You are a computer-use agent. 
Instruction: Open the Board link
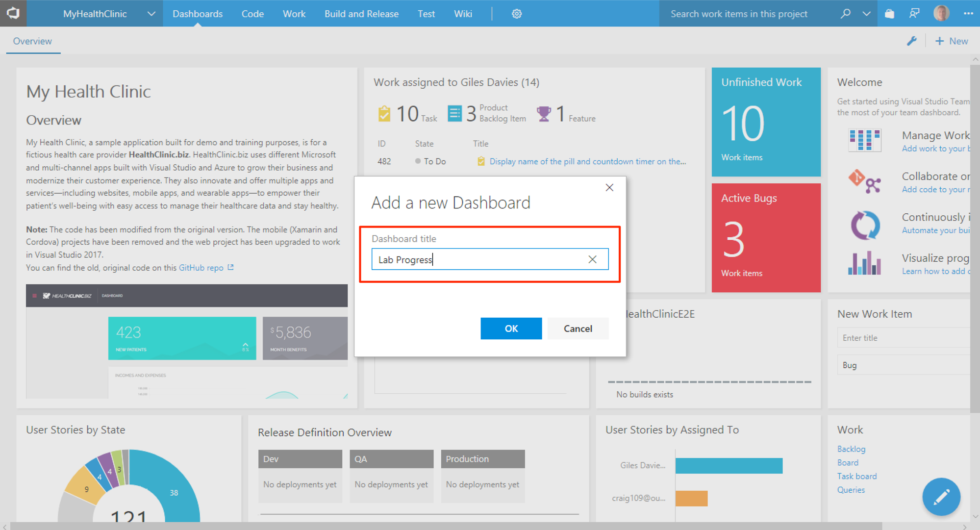pos(848,463)
